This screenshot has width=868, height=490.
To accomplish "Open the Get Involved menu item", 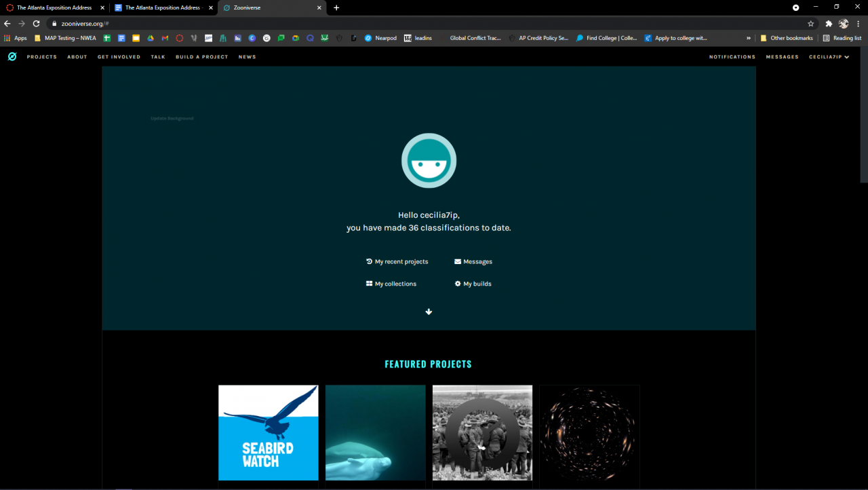I will (x=119, y=57).
